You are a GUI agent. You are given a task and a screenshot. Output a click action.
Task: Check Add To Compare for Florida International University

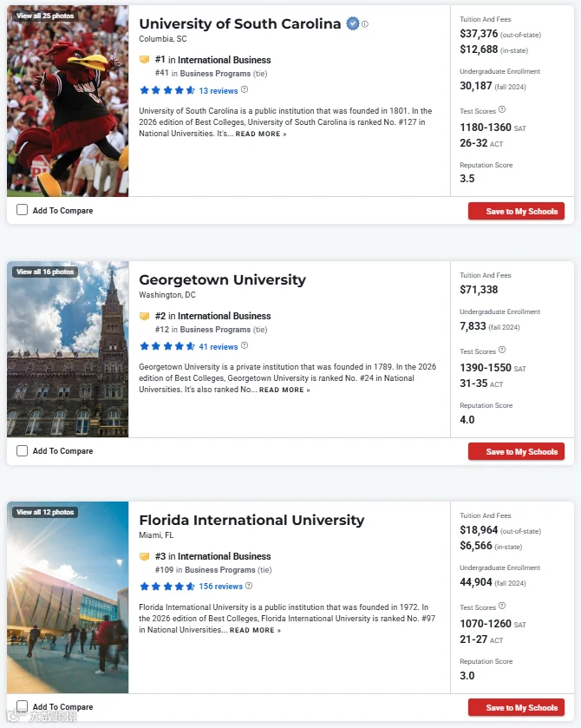pyautogui.click(x=22, y=706)
